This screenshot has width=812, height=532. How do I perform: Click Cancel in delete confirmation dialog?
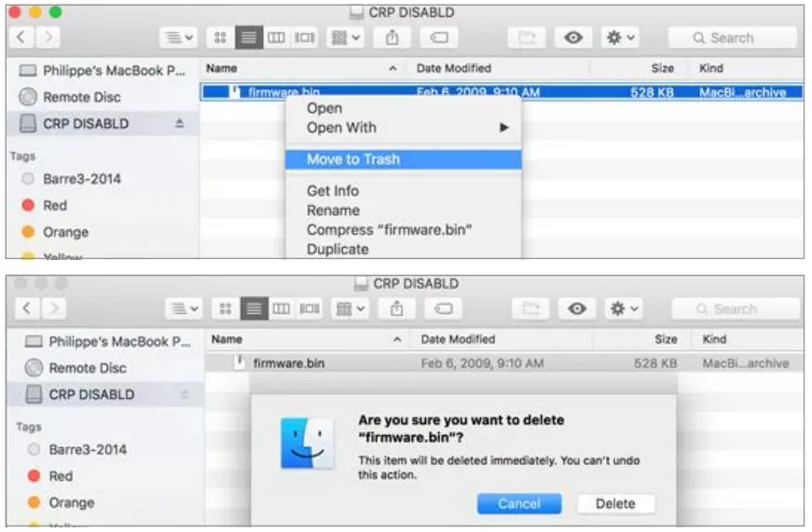point(519,503)
